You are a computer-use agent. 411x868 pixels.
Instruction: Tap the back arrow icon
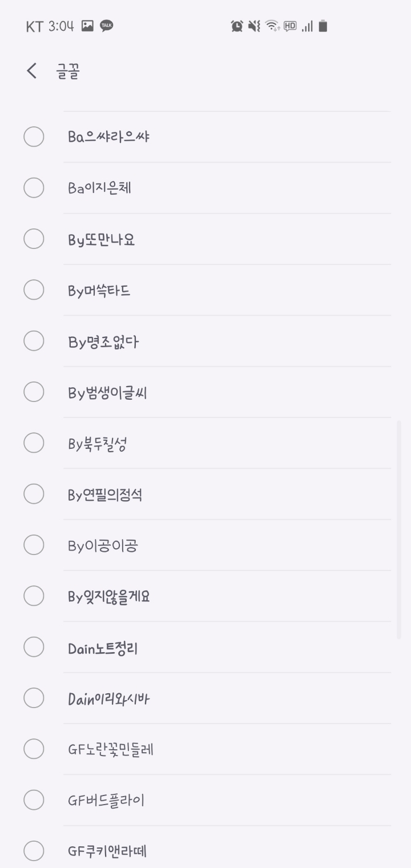point(32,71)
